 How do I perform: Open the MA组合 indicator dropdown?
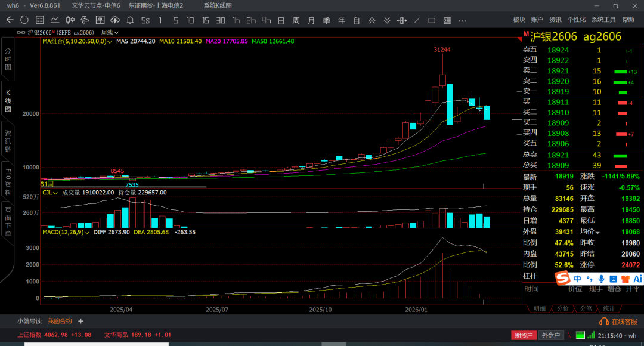coord(76,42)
